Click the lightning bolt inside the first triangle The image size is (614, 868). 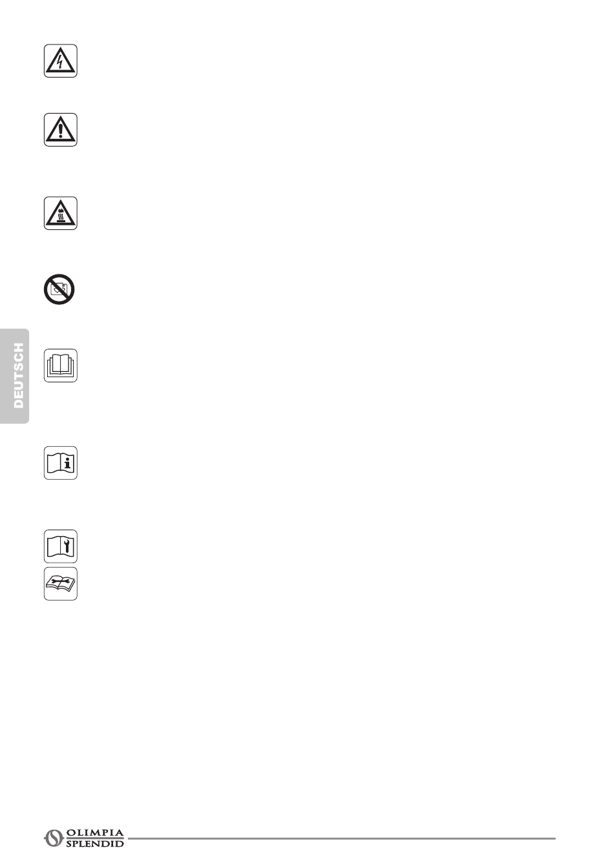tap(61, 63)
